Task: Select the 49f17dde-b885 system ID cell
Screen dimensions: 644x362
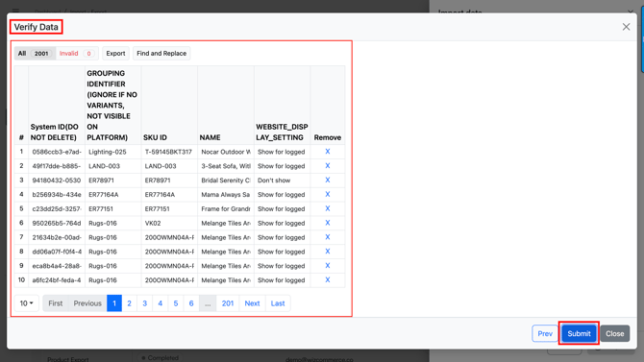Action: click(57, 166)
